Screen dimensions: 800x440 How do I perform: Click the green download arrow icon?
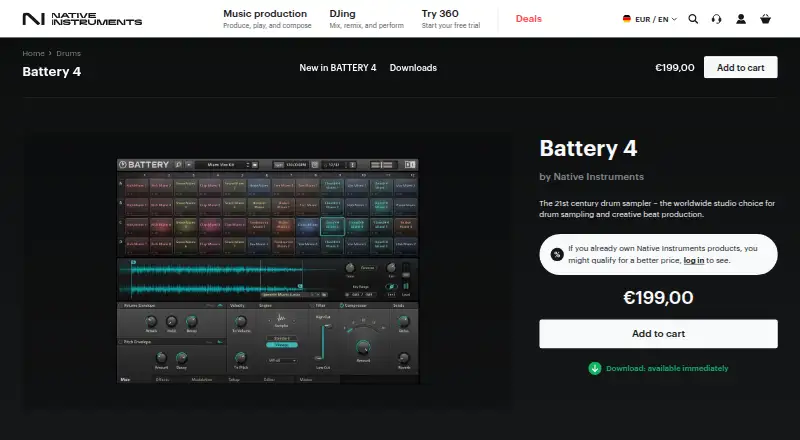point(595,368)
